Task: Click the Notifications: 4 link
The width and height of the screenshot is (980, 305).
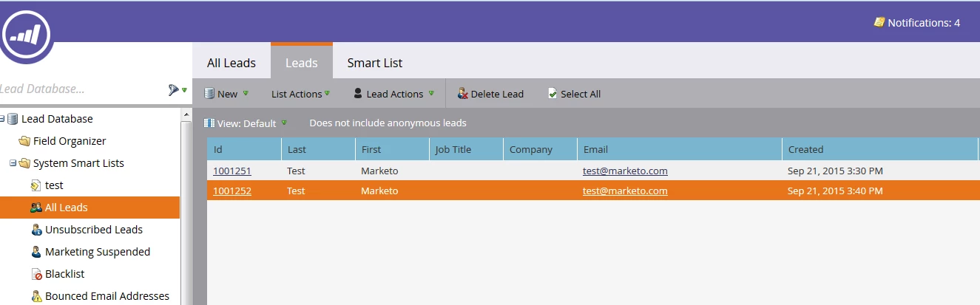Action: point(924,23)
